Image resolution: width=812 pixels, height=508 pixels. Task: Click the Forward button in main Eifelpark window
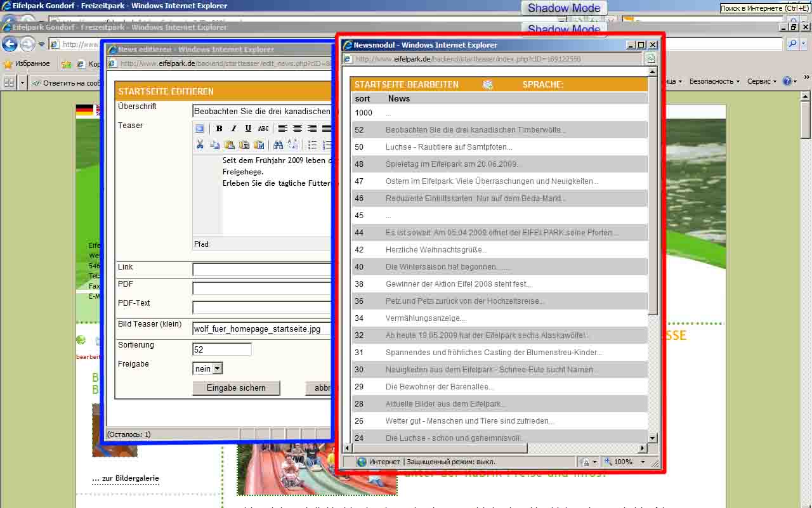pos(27,44)
